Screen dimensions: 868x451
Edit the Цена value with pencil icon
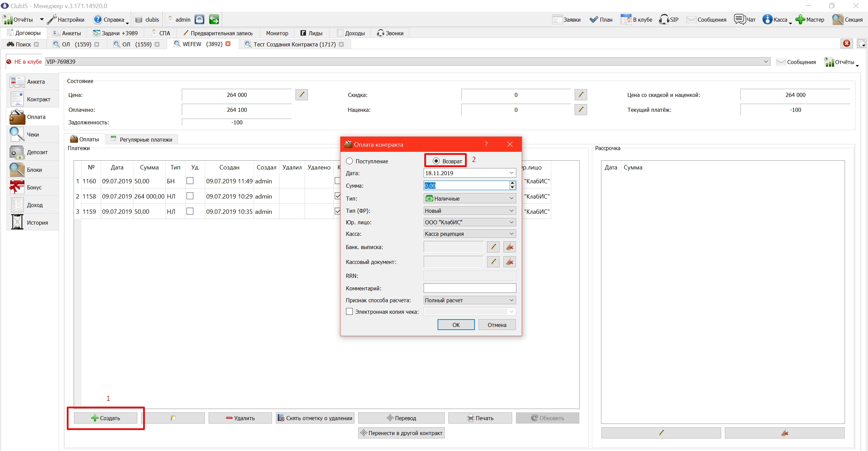(302, 95)
